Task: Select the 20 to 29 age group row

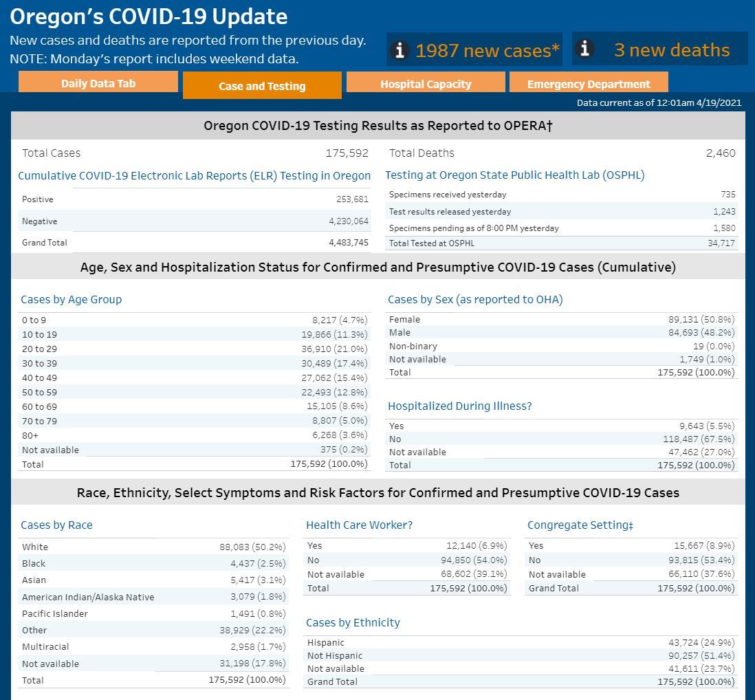Action: pos(195,349)
